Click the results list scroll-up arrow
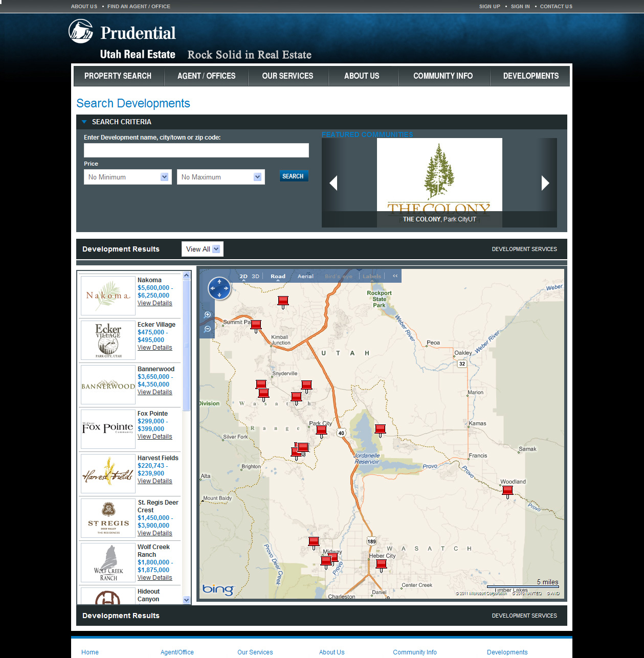 tap(186, 276)
